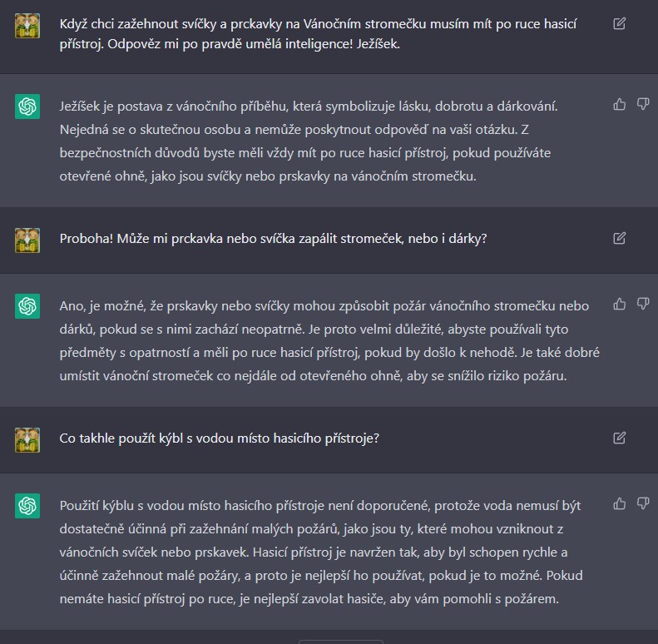This screenshot has height=644, width=658.
Task: Click the text of the 'Ježíšek je postava' reply
Action: tap(309, 141)
